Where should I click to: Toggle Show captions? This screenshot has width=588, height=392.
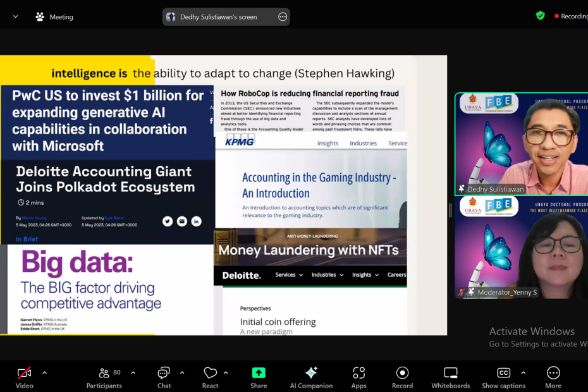pos(504,377)
